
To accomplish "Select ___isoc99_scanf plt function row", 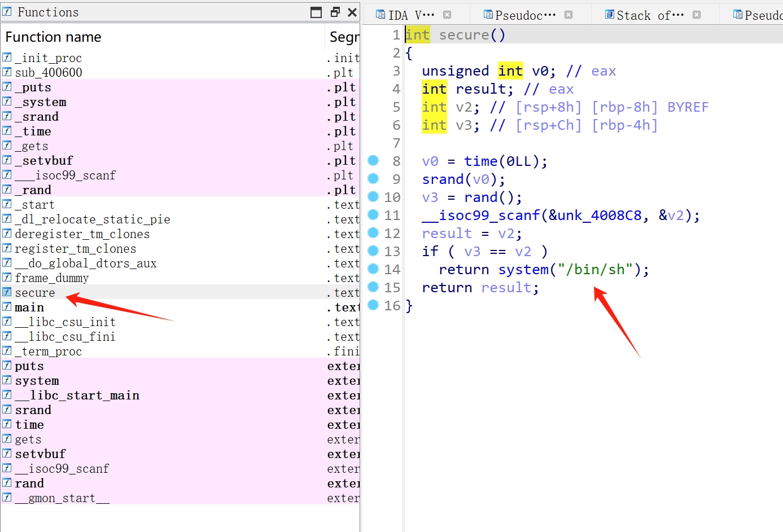I will tap(180, 175).
